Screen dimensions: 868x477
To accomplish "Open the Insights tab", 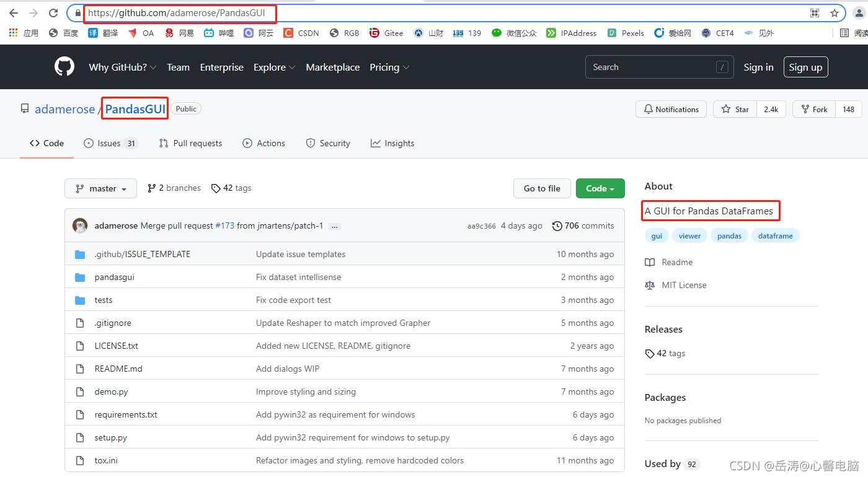I will (x=392, y=143).
